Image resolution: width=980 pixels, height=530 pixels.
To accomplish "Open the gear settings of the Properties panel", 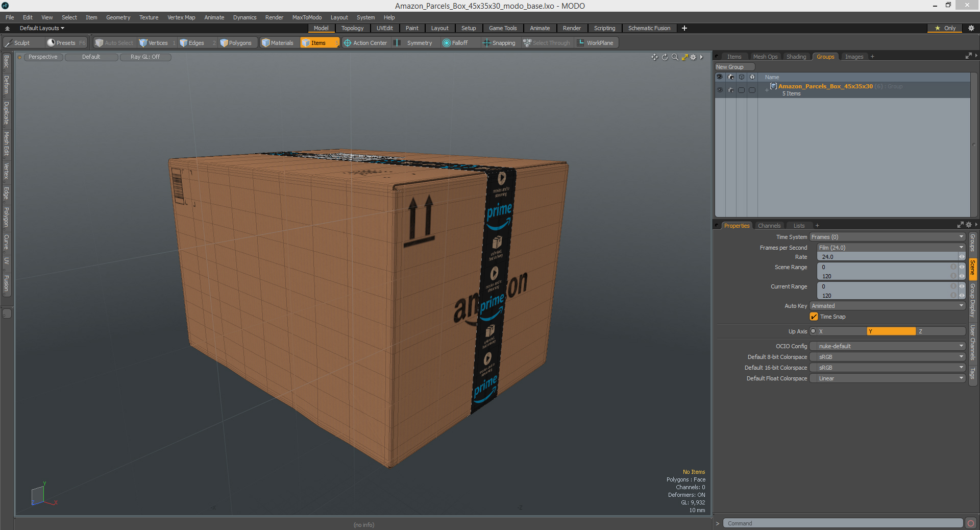I will [x=969, y=225].
